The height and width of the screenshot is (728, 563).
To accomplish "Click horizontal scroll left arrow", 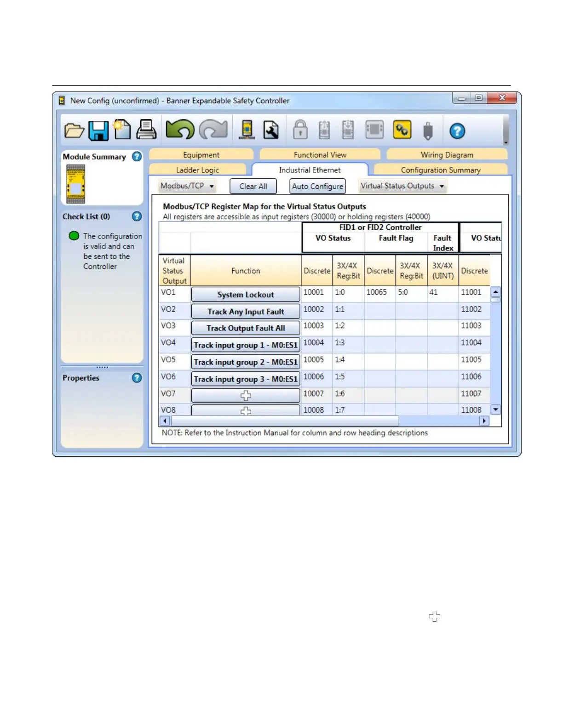I will (165, 421).
